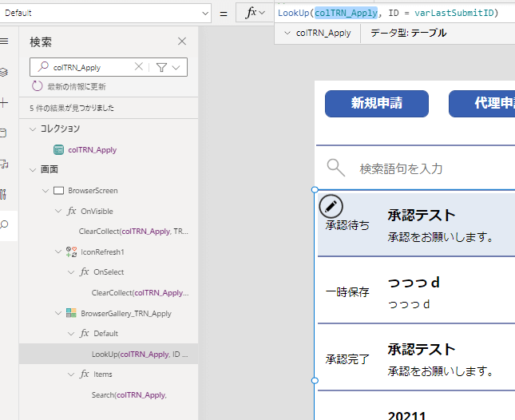Screen dimensions: 515x420
Task: Collapse the コレクション section
Action: pos(33,129)
